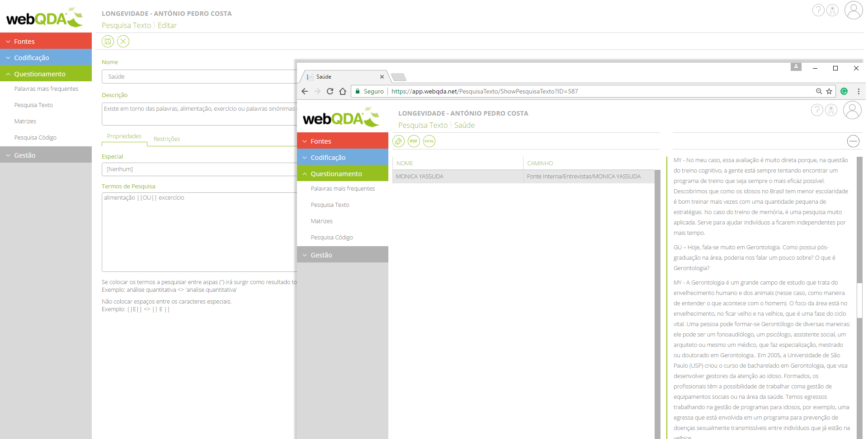Viewport: 868px width, 439px height.
Task: Click the Termos de Pesquisa text area
Action: pos(199,232)
